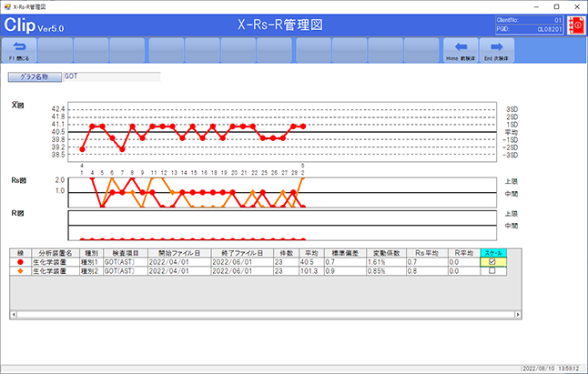
Task: Click the 件数 column header
Action: point(286,253)
